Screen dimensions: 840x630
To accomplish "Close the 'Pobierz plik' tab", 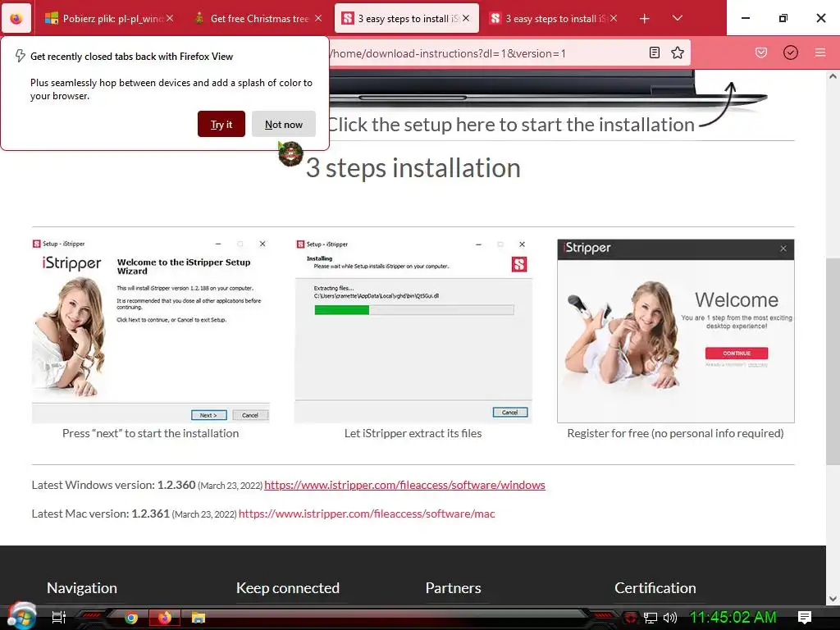I will click(170, 18).
